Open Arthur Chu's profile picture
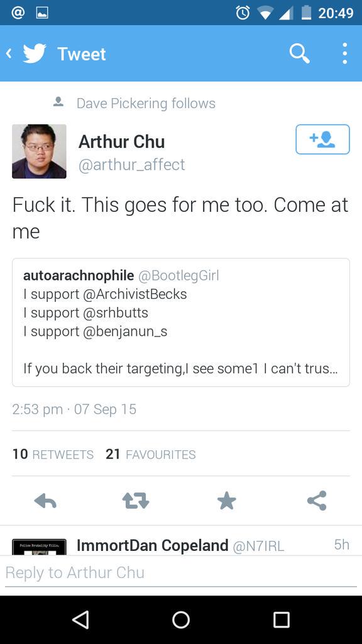This screenshot has width=362, height=644. click(39, 151)
